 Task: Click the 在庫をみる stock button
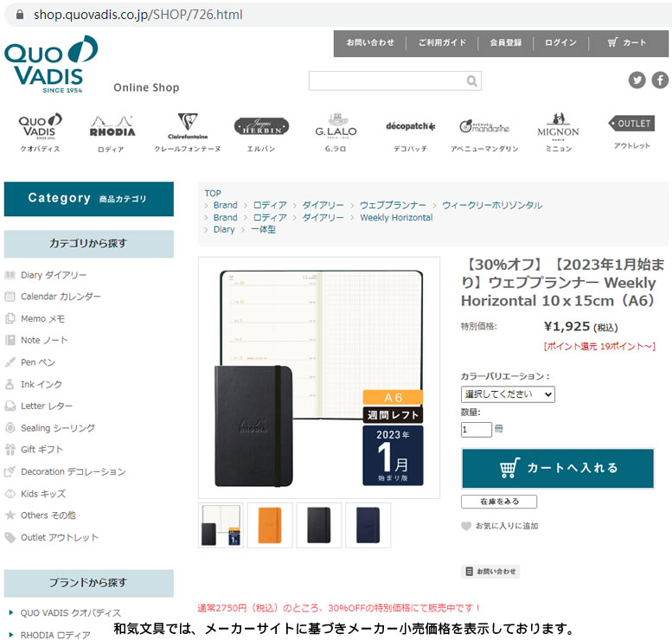pyautogui.click(x=499, y=502)
